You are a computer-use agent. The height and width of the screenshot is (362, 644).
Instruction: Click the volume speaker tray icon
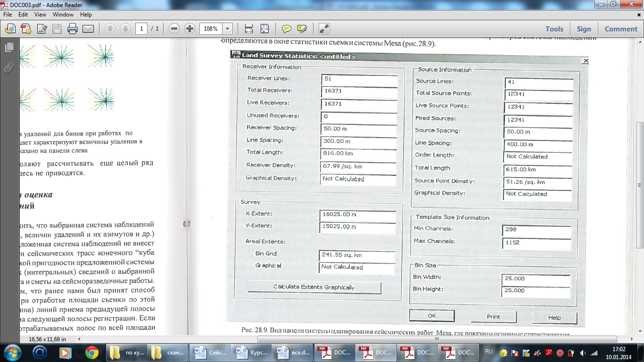click(x=583, y=353)
